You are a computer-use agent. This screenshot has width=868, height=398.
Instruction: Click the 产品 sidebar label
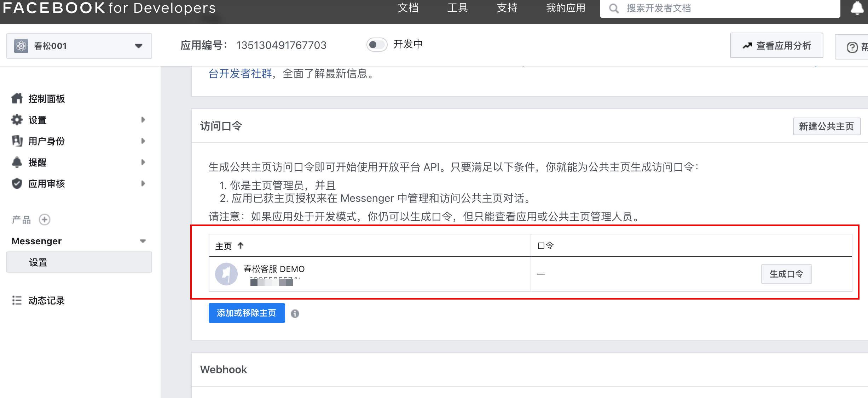21,220
